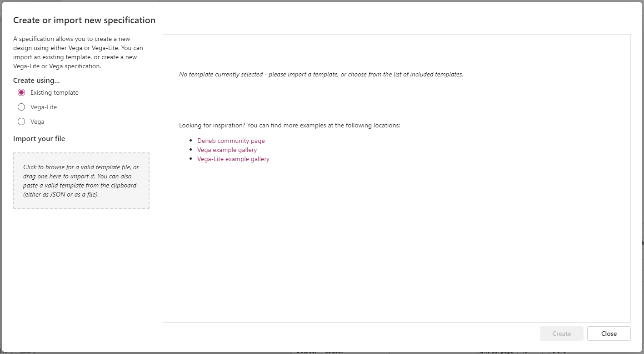Click the 'Create using...' heading
This screenshot has width=644, height=354.
point(36,80)
